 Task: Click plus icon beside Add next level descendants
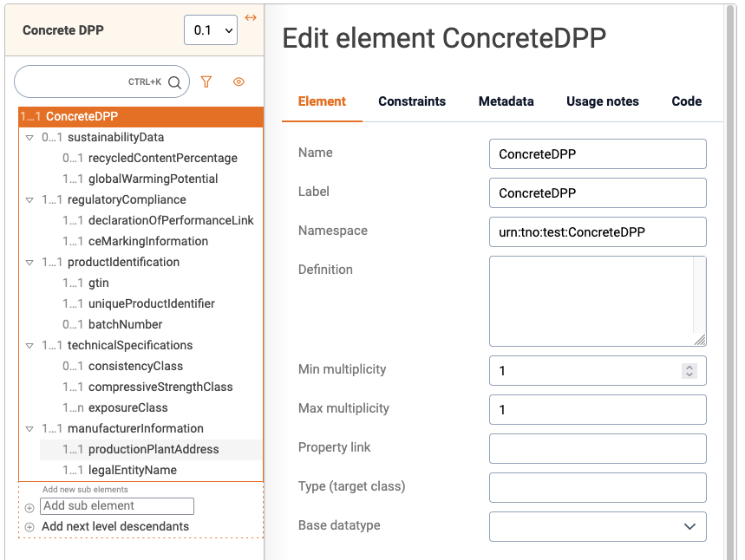click(x=29, y=527)
